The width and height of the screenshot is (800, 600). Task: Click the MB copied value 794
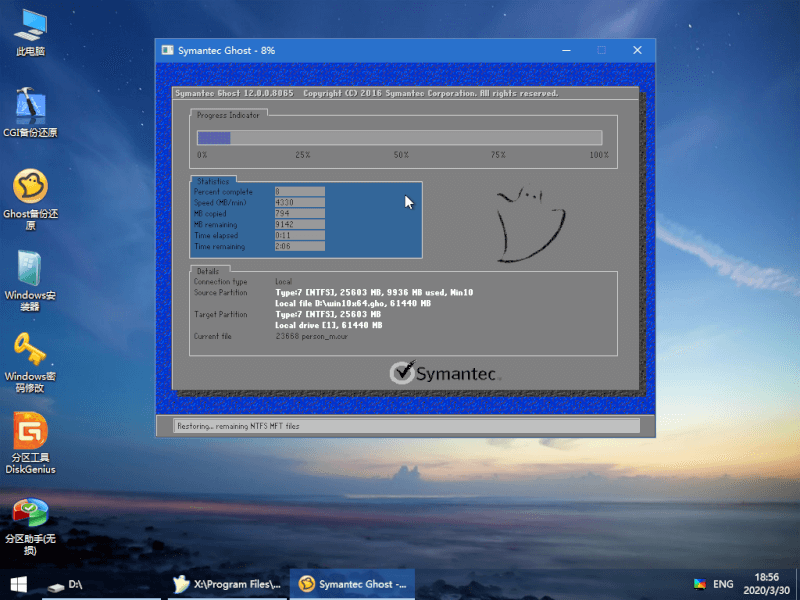(299, 213)
